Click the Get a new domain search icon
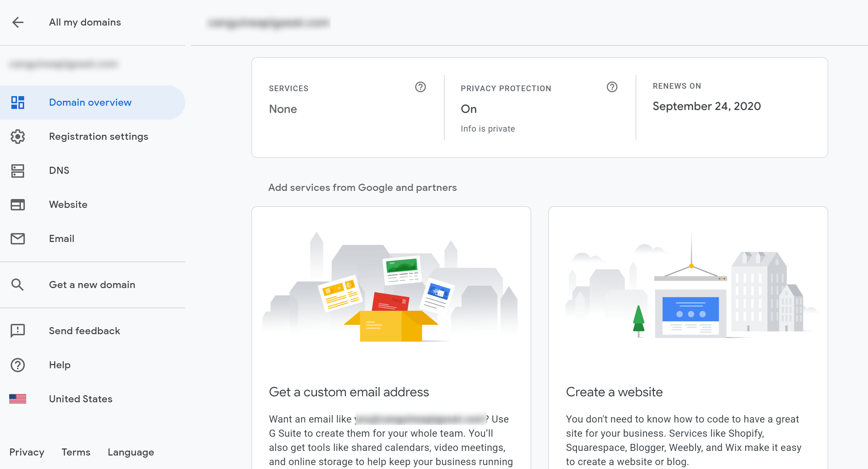868x469 pixels. [x=18, y=284]
